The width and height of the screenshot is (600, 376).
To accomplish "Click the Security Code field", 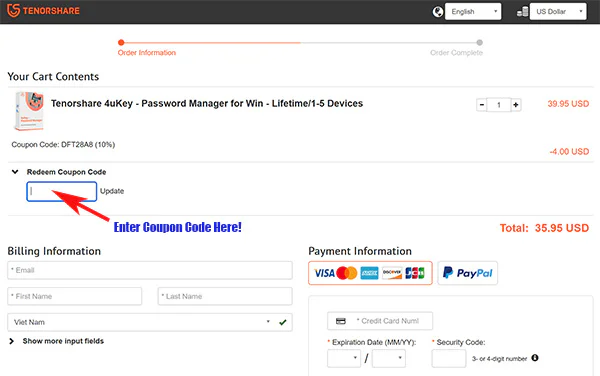I will [x=449, y=358].
